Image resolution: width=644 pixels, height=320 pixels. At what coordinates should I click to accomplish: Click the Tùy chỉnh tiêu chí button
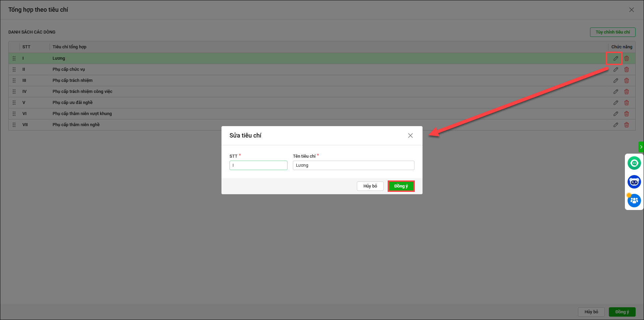click(613, 32)
